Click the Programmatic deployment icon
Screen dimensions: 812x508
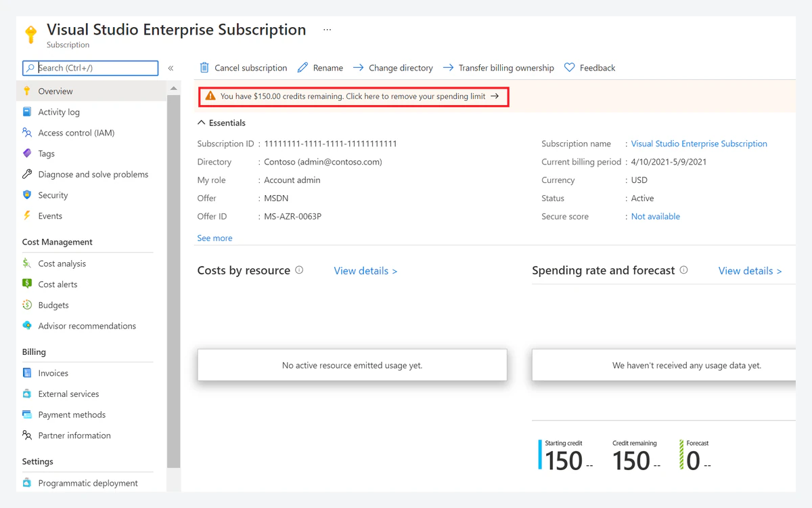tap(27, 483)
